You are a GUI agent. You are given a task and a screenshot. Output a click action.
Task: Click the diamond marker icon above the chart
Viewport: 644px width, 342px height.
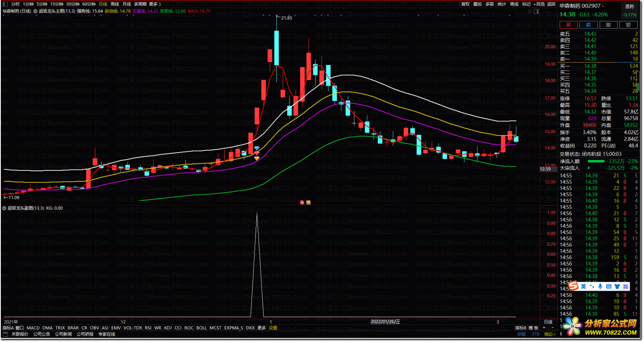point(529,11)
